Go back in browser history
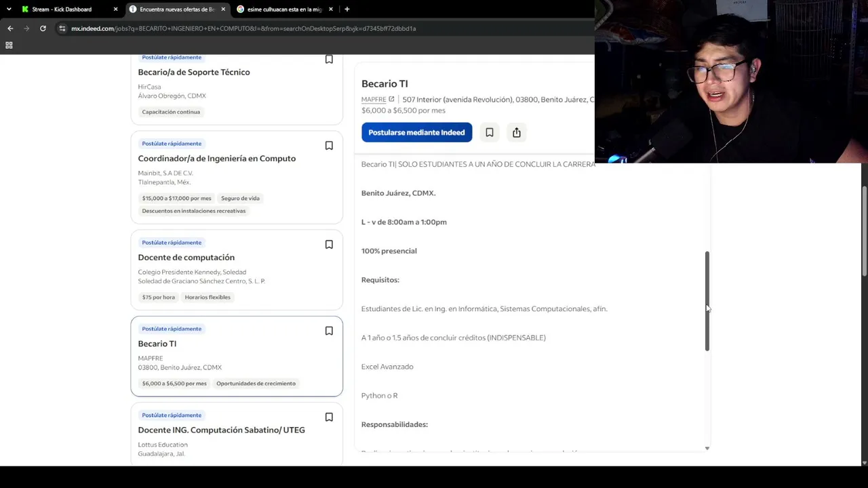The width and height of the screenshot is (868, 488). tap(10, 28)
